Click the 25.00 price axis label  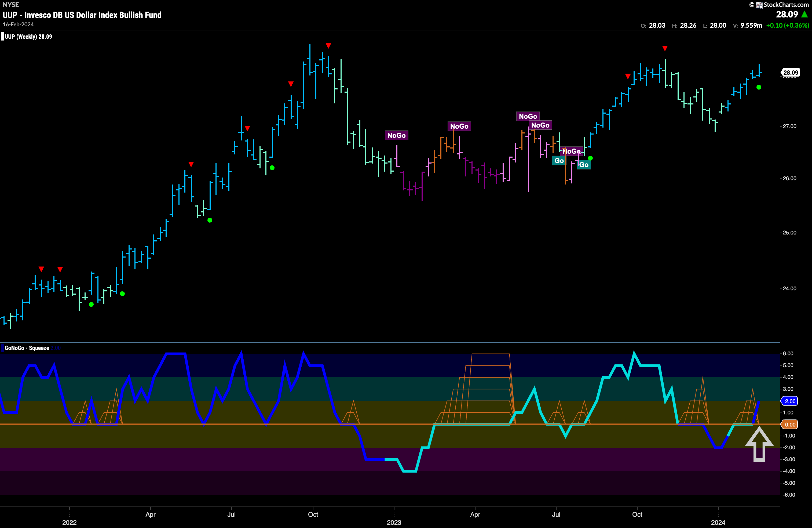click(790, 233)
